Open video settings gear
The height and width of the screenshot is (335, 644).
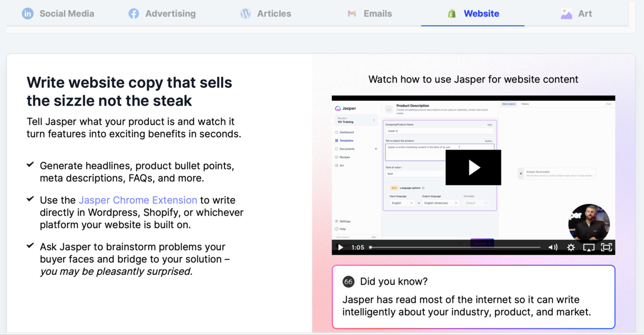(571, 247)
